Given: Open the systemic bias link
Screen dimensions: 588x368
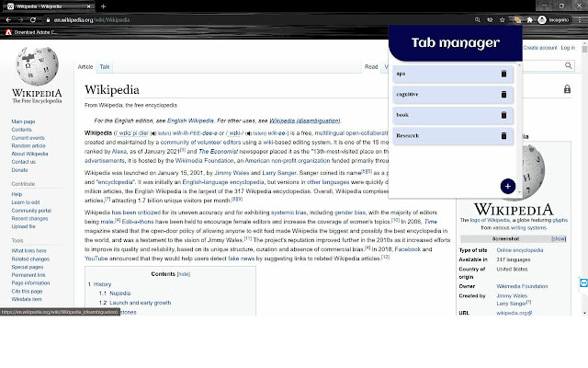Looking at the screenshot, I should pos(288,213).
